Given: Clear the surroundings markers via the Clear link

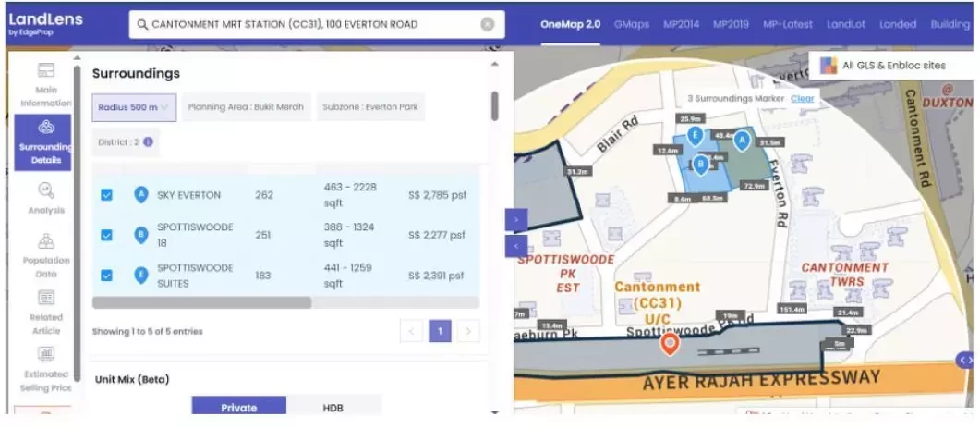Looking at the screenshot, I should [803, 98].
